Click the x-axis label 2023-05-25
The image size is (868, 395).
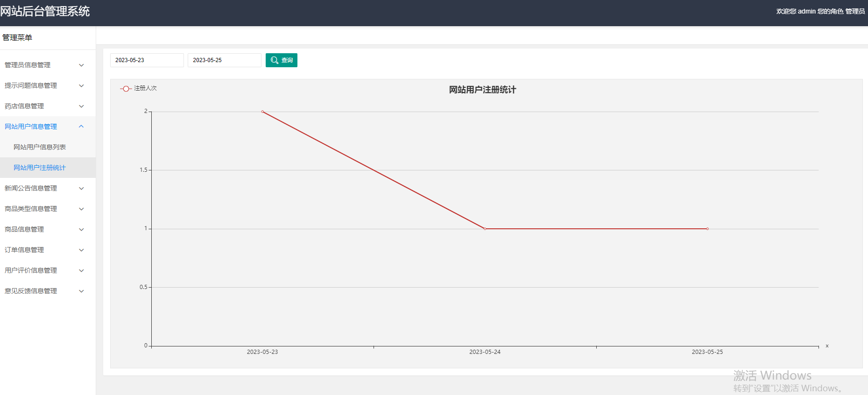click(x=707, y=352)
